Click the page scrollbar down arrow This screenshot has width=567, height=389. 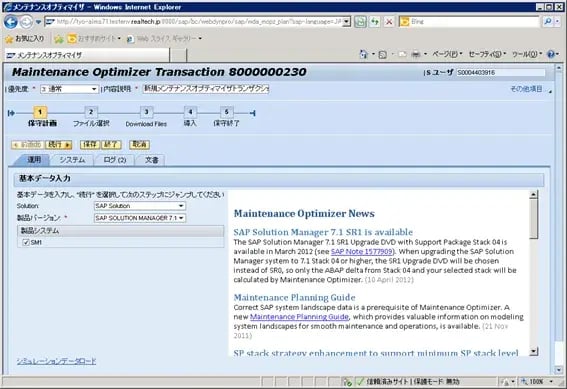(x=559, y=370)
